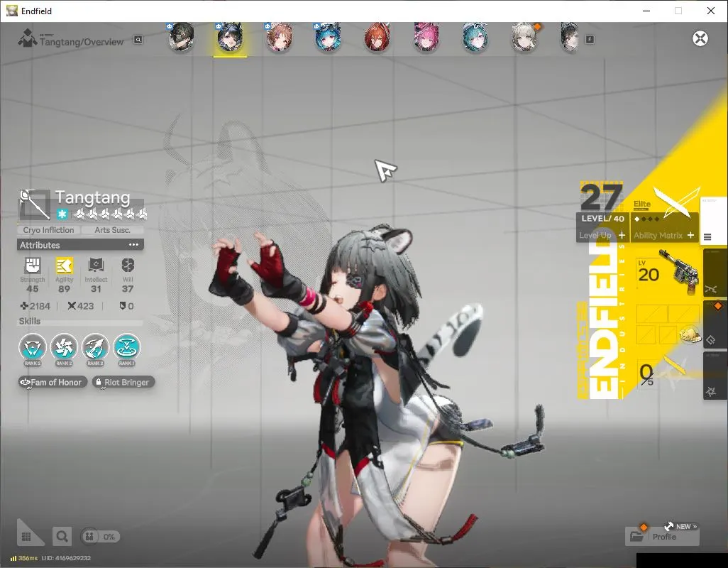The width and height of the screenshot is (728, 568).
Task: Click the first empty gear slot
Action: [x=651, y=314]
